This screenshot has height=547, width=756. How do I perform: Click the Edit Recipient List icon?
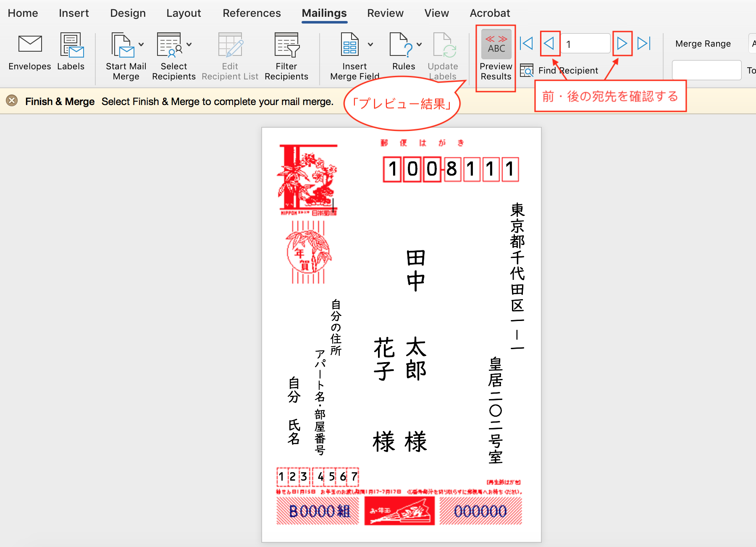click(x=230, y=45)
